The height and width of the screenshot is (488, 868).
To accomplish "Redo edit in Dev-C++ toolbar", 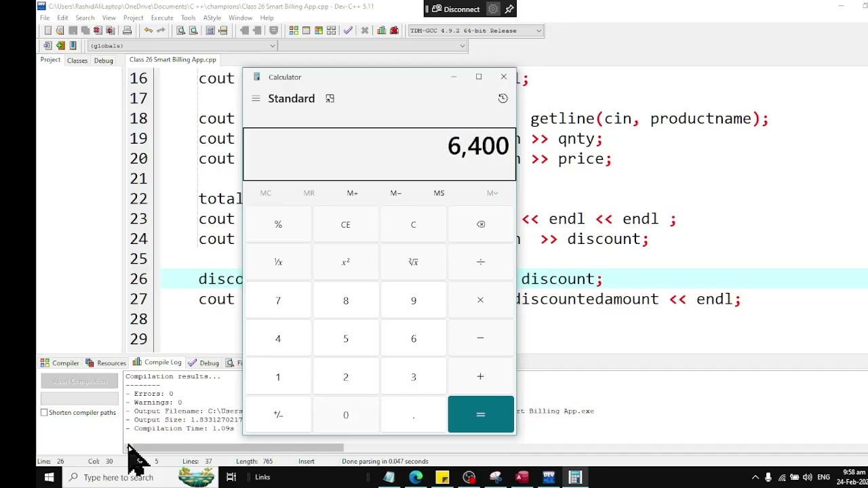I will (161, 30).
